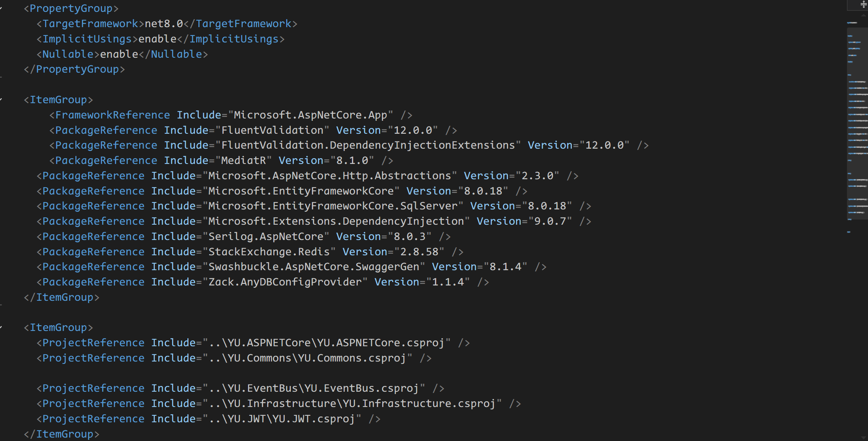Click "Microsoft.EntityFrameworkCore" package name
The width and height of the screenshot is (868, 441).
pos(301,191)
